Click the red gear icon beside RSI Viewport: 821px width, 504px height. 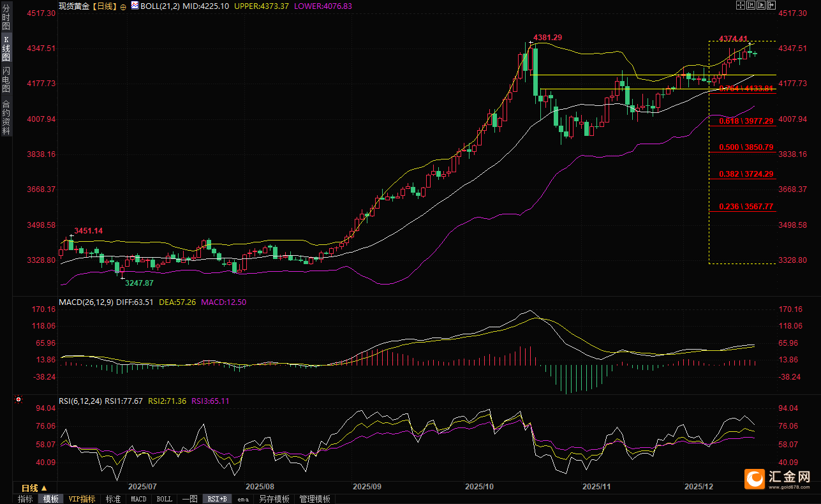18,401
